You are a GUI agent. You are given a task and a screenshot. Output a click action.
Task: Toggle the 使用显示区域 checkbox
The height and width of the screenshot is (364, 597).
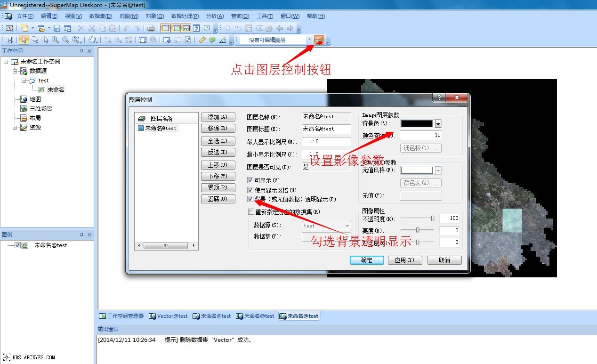(250, 190)
